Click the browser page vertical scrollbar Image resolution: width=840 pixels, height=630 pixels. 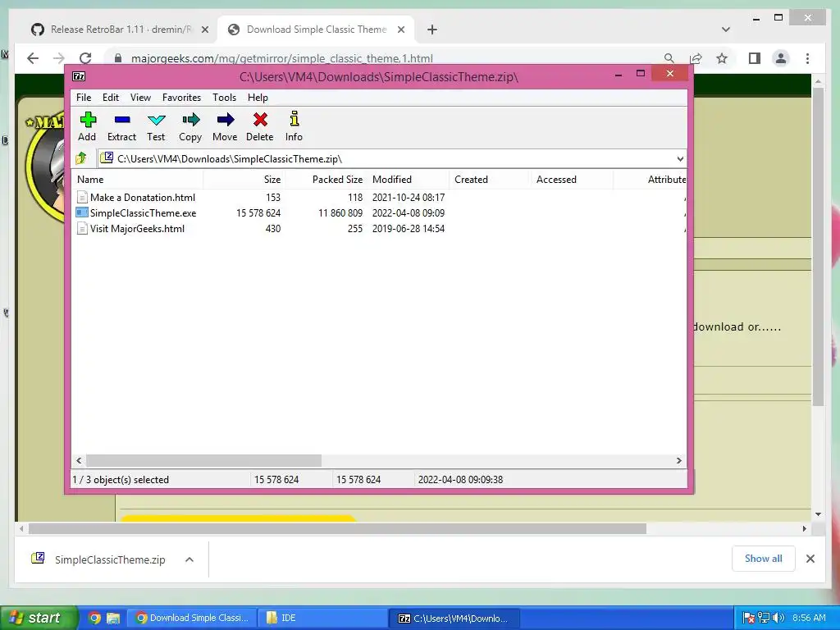[x=818, y=246]
